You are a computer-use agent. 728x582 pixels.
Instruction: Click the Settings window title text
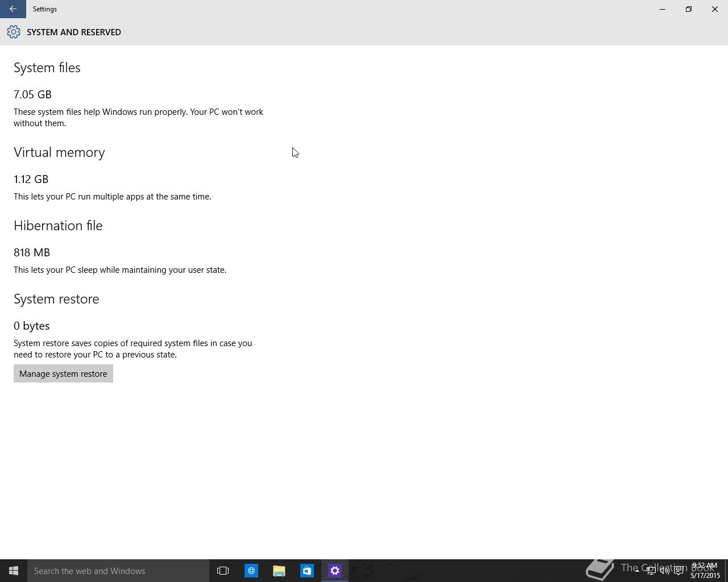(45, 9)
